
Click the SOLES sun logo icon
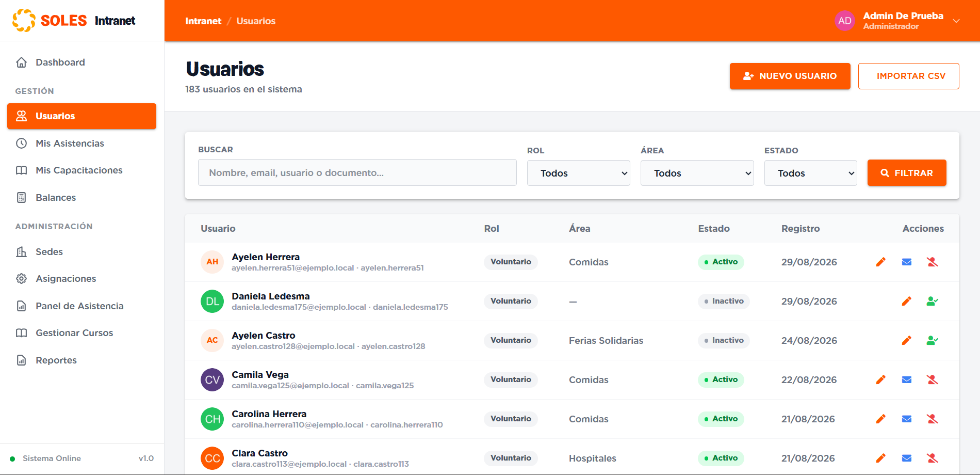(24, 21)
